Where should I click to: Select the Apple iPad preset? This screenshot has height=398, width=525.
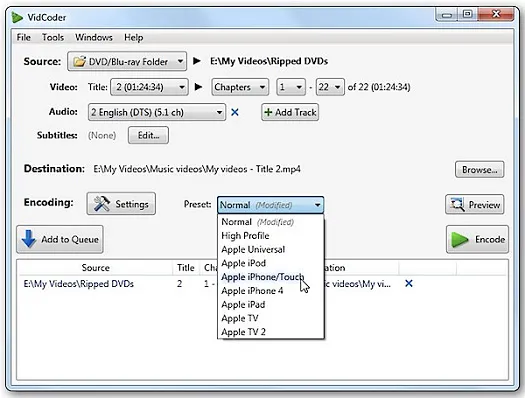coord(271,304)
